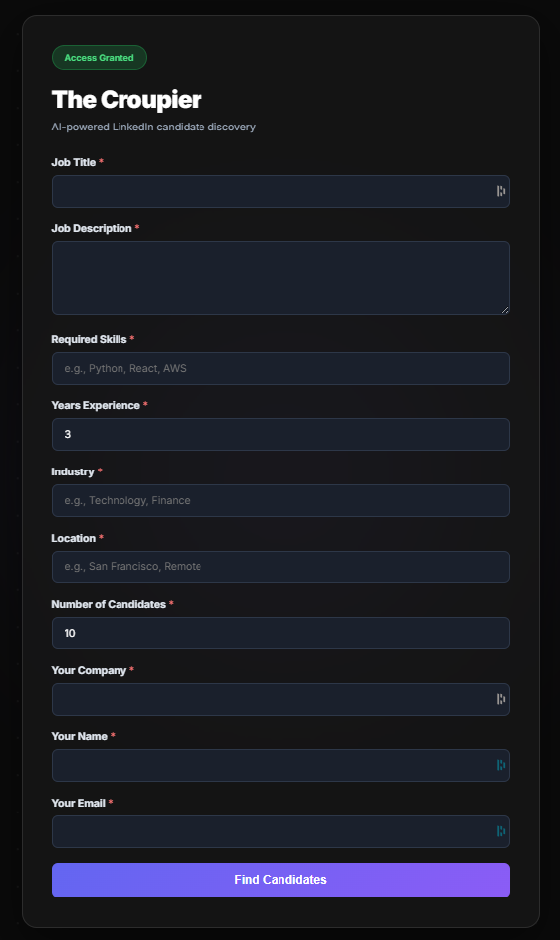The height and width of the screenshot is (940, 560).
Task: Click the autofill icon in Your Email field
Action: 500,831
